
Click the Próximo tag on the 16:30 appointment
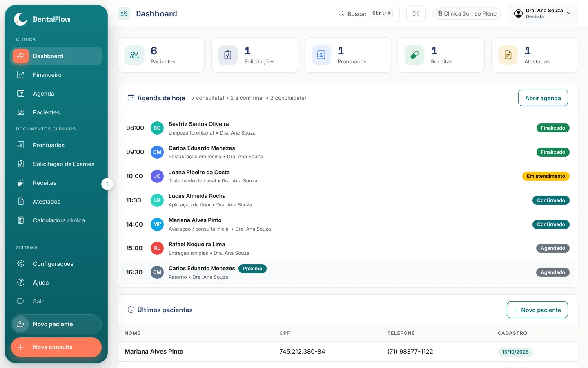point(252,269)
